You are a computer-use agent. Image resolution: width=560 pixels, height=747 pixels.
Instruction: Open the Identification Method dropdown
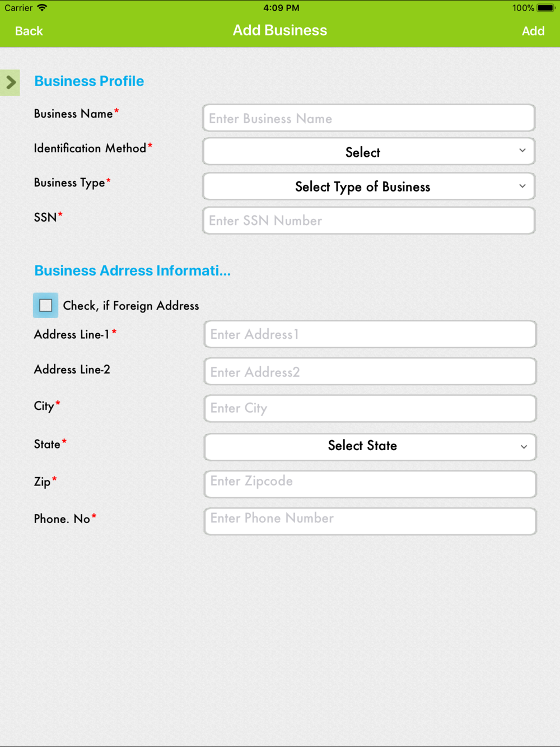click(x=368, y=152)
